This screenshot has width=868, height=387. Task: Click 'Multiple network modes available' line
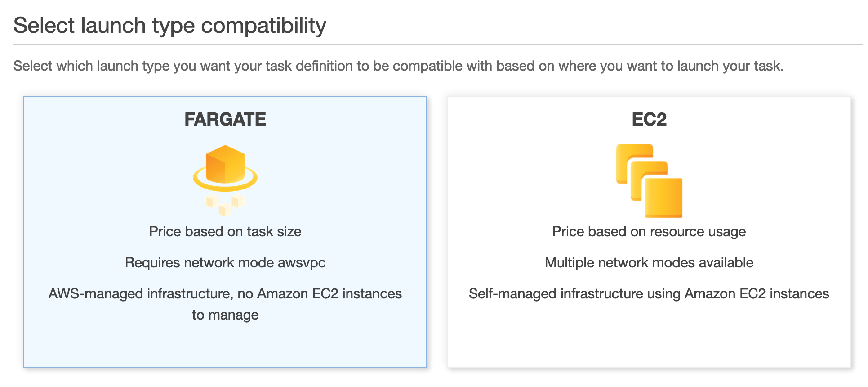pos(649,263)
